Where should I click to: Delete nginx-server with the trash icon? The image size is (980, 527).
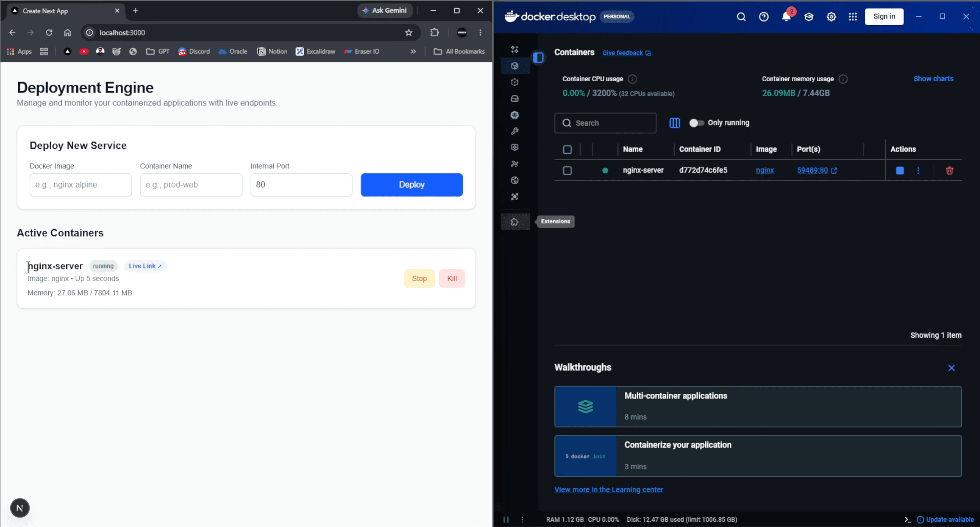(x=950, y=170)
